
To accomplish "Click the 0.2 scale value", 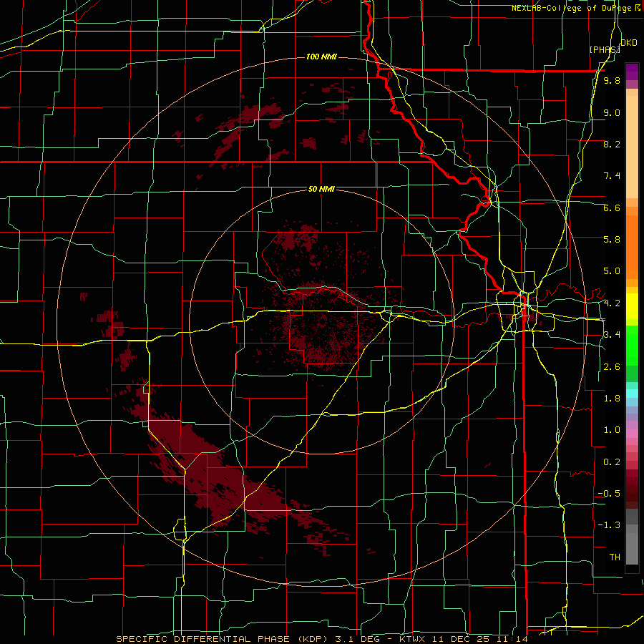I will [x=612, y=462].
